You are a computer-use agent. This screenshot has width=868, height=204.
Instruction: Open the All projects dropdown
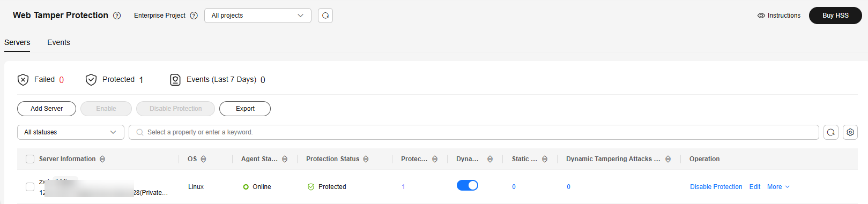(258, 16)
